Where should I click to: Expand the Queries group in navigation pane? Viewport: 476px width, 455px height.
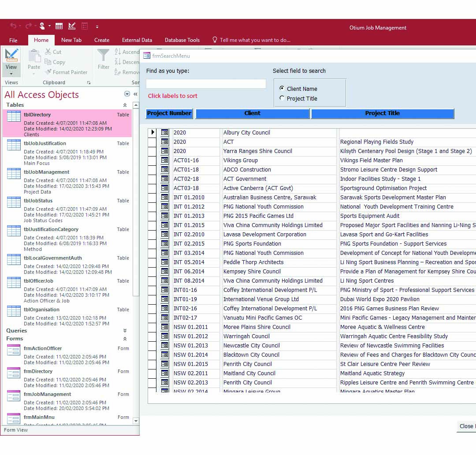coord(125,331)
